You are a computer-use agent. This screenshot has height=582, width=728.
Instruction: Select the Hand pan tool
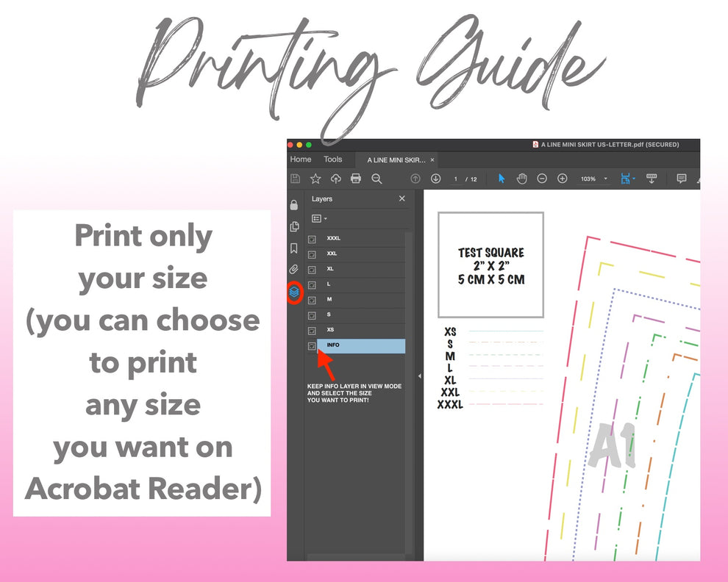point(521,179)
